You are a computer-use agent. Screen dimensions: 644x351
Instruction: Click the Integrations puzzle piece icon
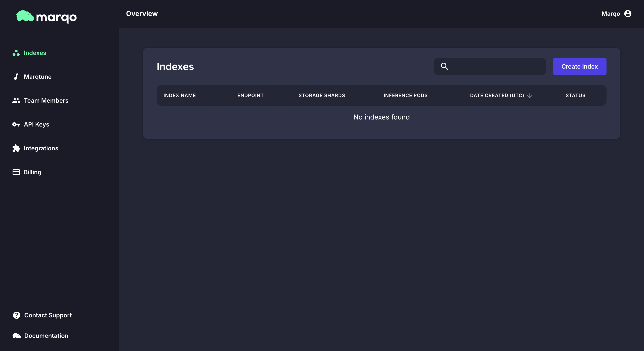pyautogui.click(x=16, y=148)
